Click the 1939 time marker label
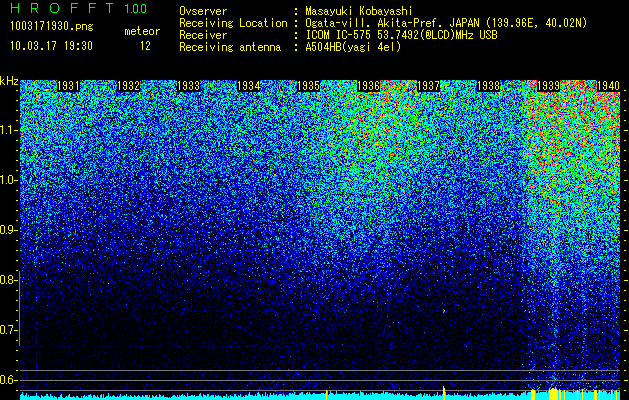Image resolution: width=629 pixels, height=400 pixels. [x=549, y=86]
